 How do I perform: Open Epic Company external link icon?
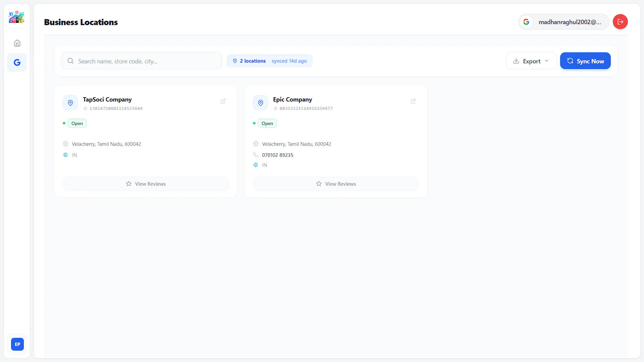tap(413, 101)
